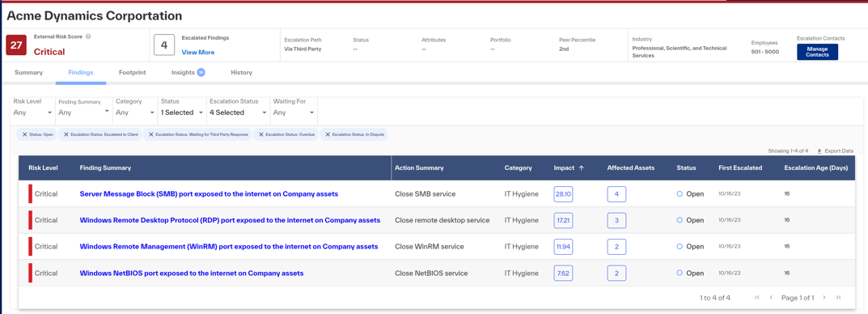Click impact value 11.94

point(564,247)
